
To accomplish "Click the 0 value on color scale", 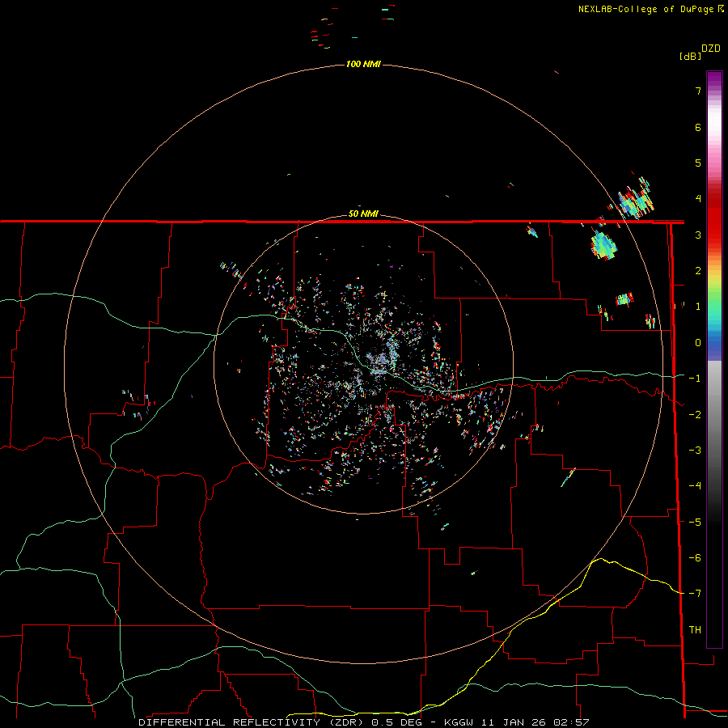I will (698, 343).
